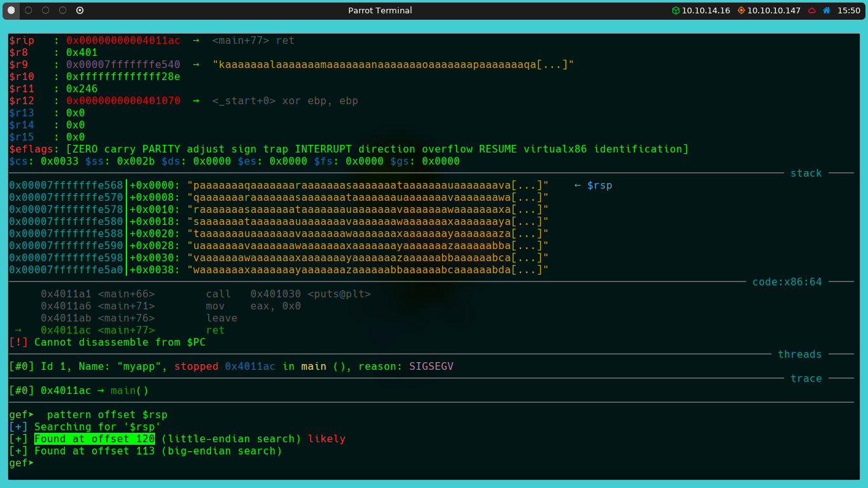
Task: Switch to the workspace circle with inner dot
Action: click(x=79, y=10)
